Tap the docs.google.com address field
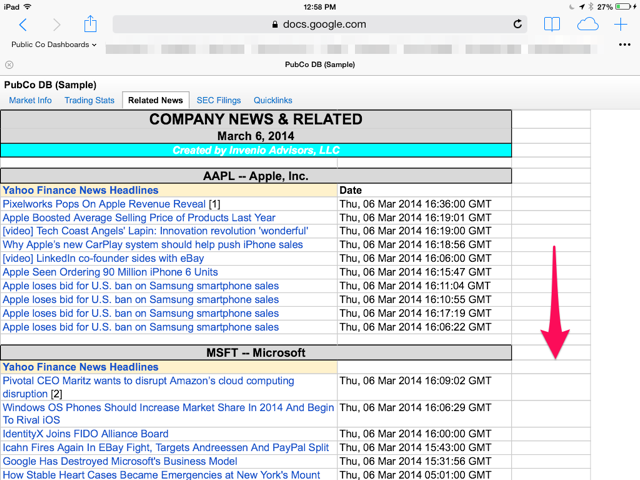Screen dimensions: 640x480 [320, 24]
